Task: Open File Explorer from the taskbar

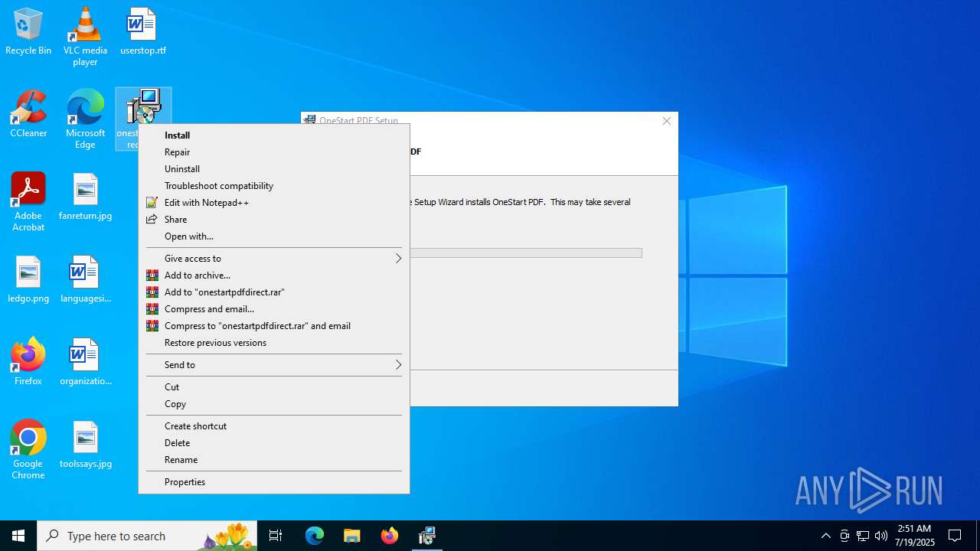Action: [x=352, y=536]
